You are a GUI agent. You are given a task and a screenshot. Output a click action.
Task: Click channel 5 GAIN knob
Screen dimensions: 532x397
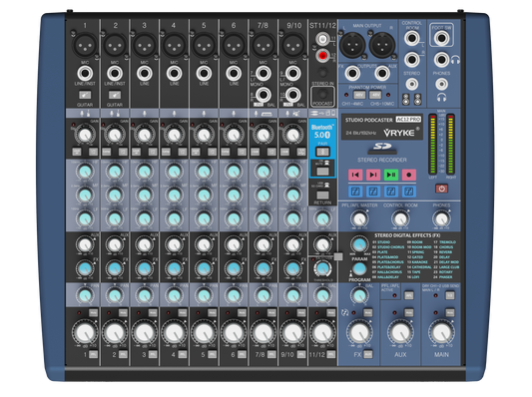click(204, 135)
